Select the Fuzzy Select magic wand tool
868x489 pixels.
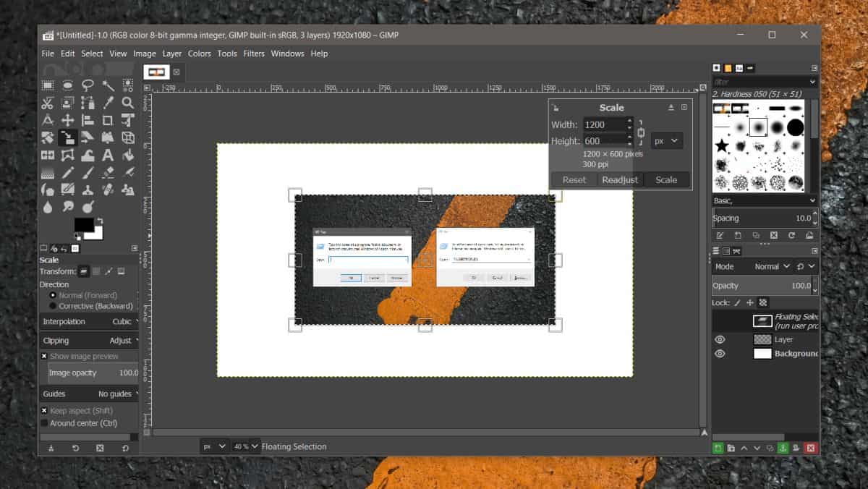108,85
